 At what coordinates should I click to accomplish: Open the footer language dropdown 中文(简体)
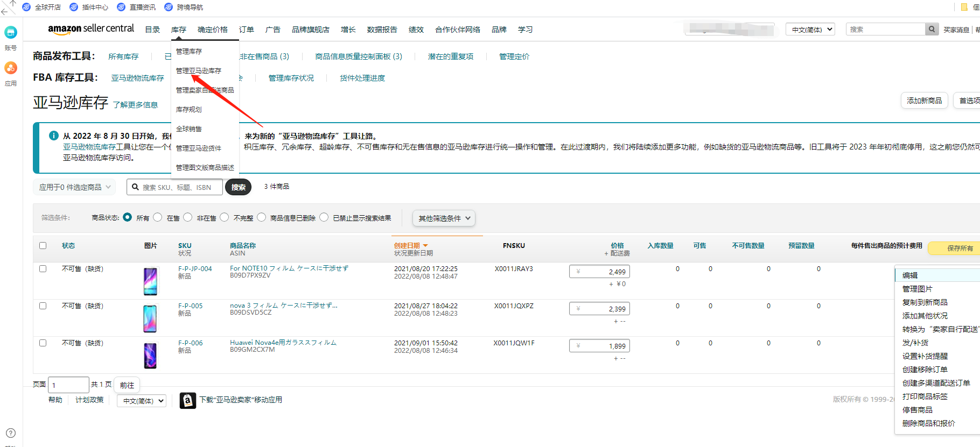(142, 401)
